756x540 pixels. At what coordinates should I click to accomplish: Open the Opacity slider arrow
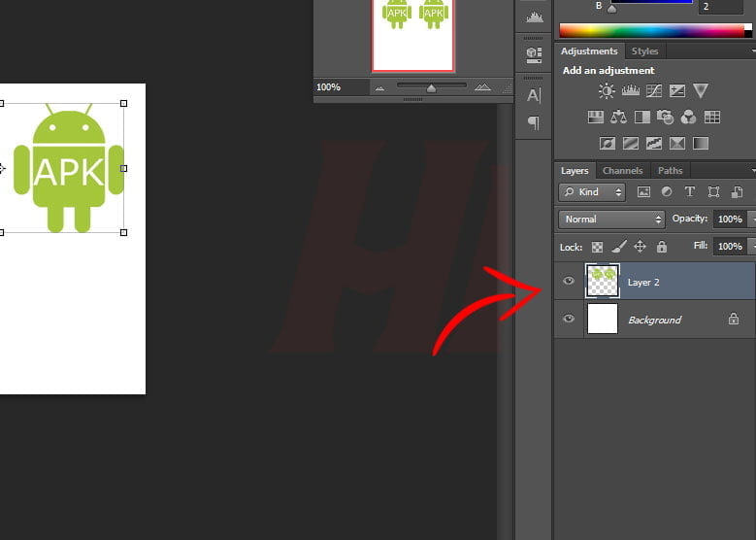pos(752,219)
